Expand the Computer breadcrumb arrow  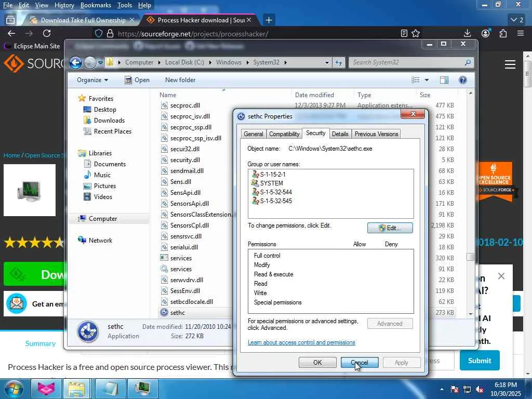pos(159,62)
